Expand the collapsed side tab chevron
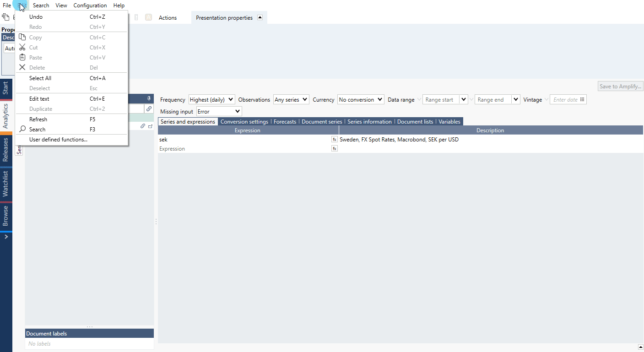The height and width of the screenshot is (352, 644). coord(6,237)
